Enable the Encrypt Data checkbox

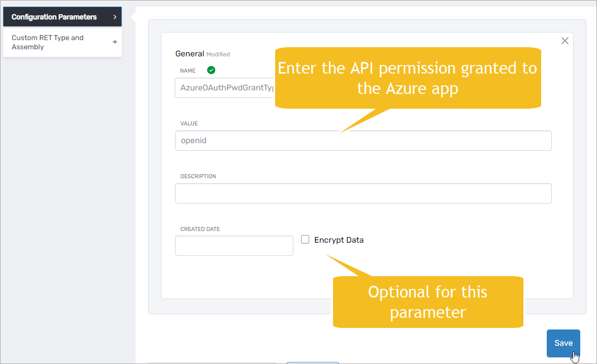(305, 240)
